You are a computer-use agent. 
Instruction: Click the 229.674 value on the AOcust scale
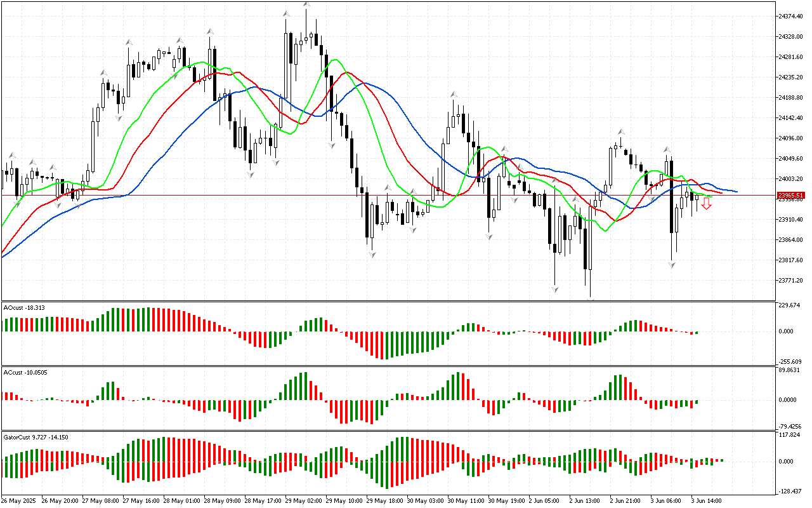(791, 306)
